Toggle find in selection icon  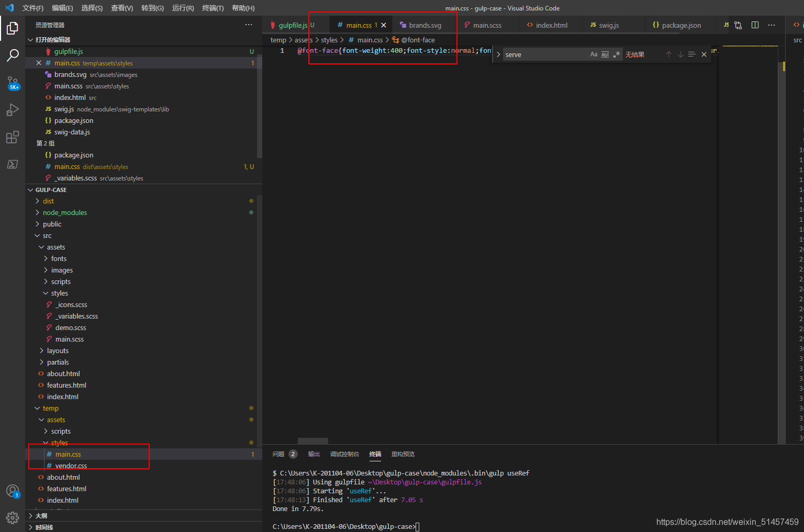(x=692, y=54)
